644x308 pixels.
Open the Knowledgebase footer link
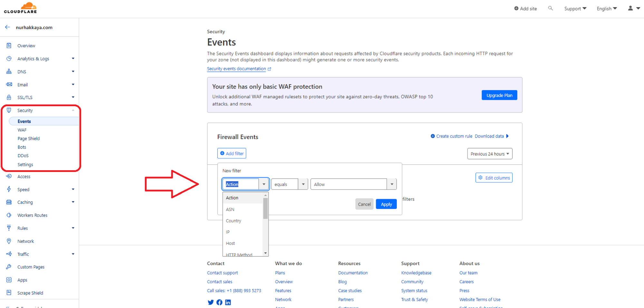(x=416, y=273)
